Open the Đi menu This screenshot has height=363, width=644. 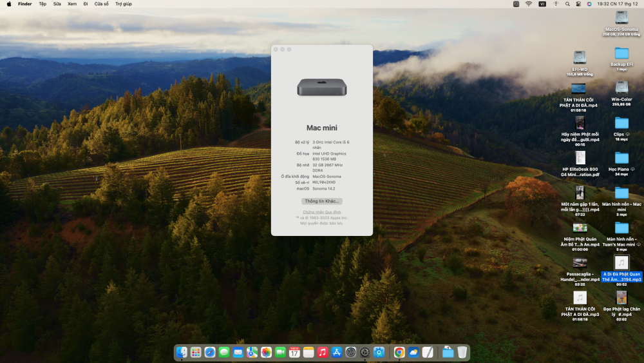click(86, 4)
